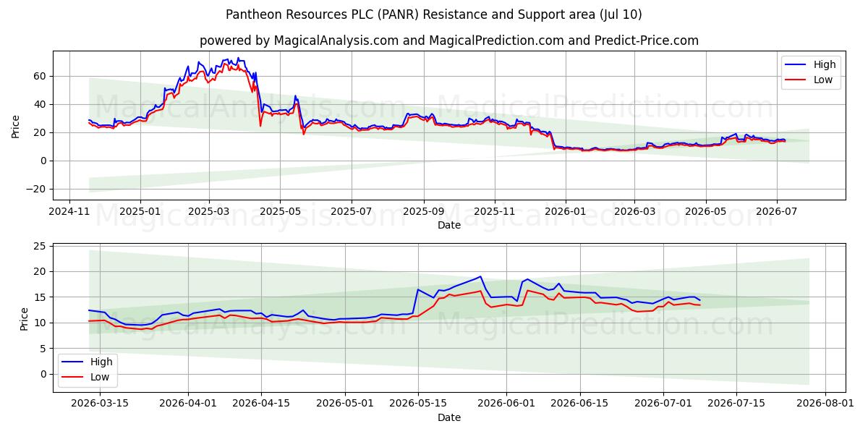
Task: Click 'High' in the bottom chart legend
Action: [x=101, y=362]
